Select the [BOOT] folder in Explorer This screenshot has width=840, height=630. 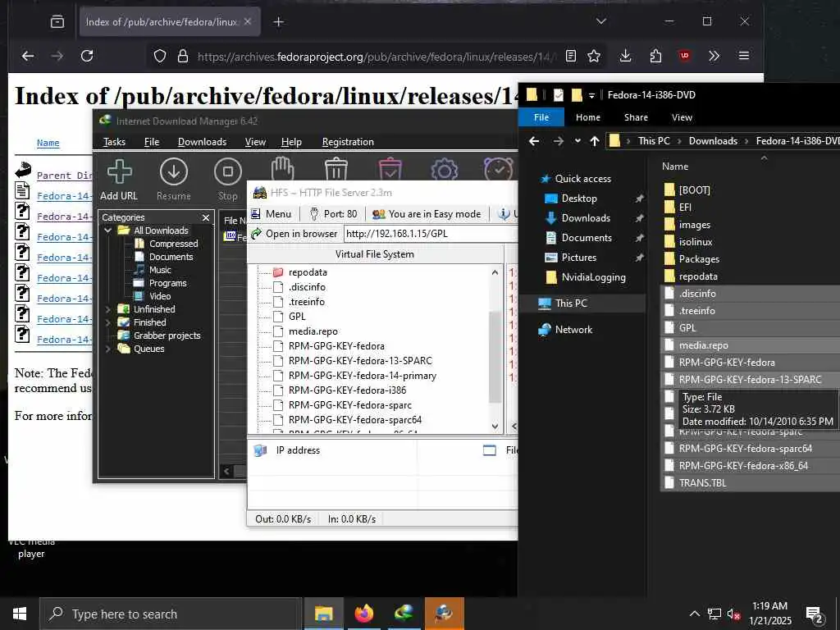click(x=694, y=190)
